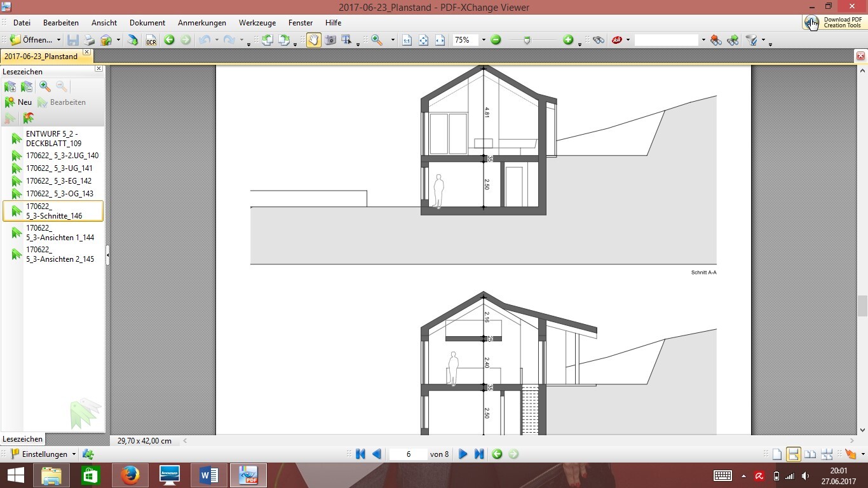Click the zoom slider handle

coord(527,40)
